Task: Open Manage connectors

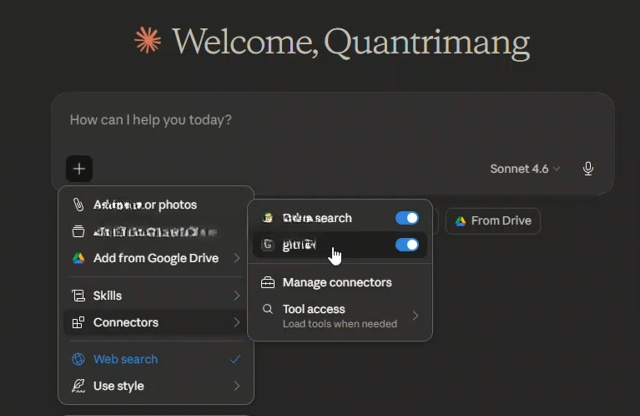Action: coord(340,283)
